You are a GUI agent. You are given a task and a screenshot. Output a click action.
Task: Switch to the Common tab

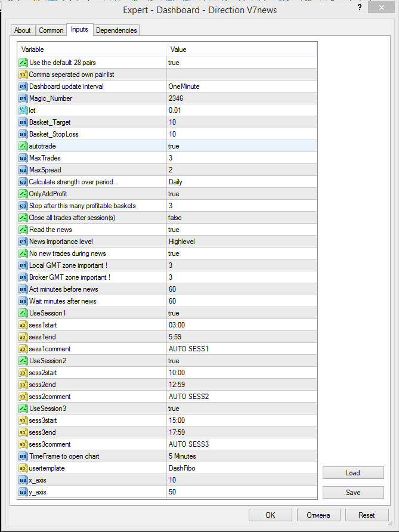[51, 30]
